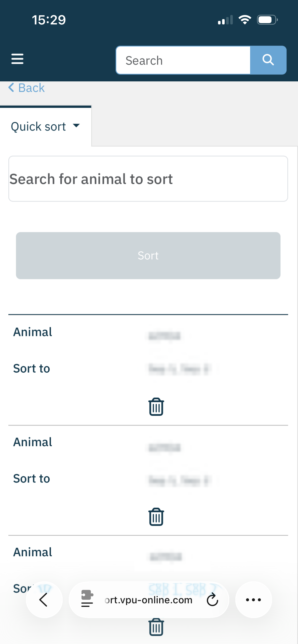Click the magnifier search button
Screen dimensions: 298x644
click(x=268, y=60)
